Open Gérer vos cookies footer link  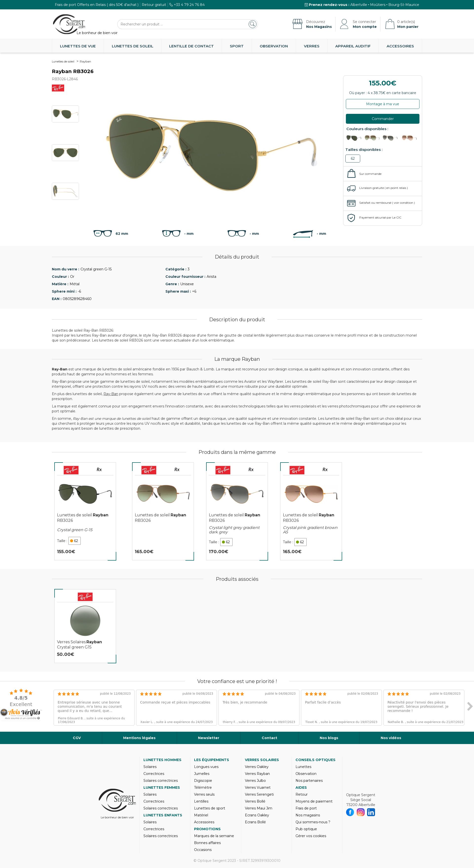[x=311, y=836]
